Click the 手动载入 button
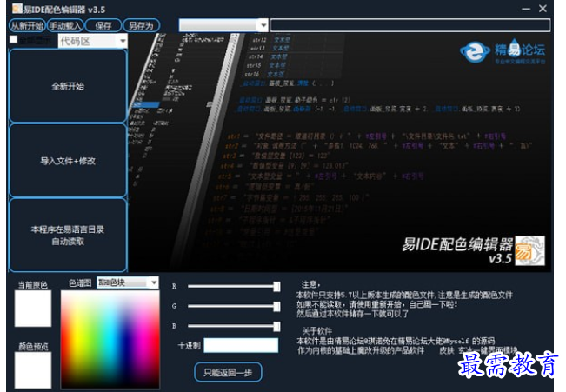This screenshot has width=566, height=392. tap(65, 25)
